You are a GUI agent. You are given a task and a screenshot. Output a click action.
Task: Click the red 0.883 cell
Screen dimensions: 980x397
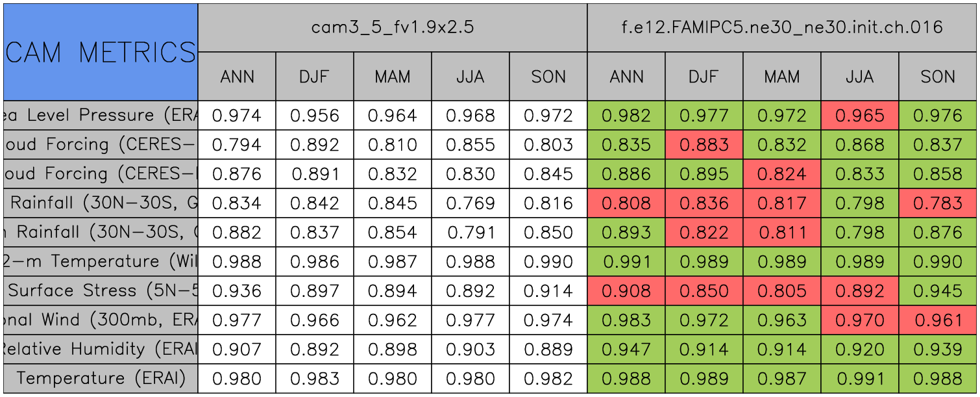pos(704,145)
